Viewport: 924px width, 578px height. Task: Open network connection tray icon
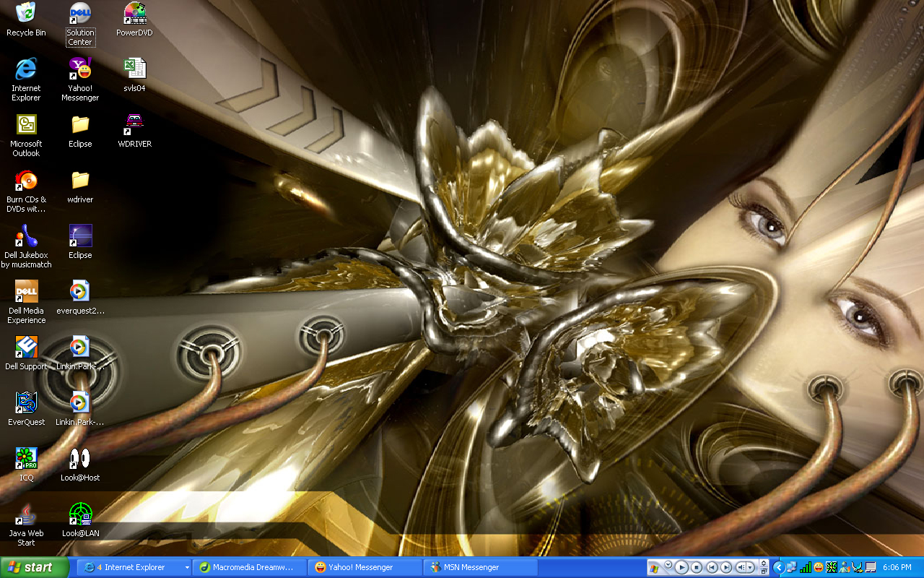tap(792, 567)
